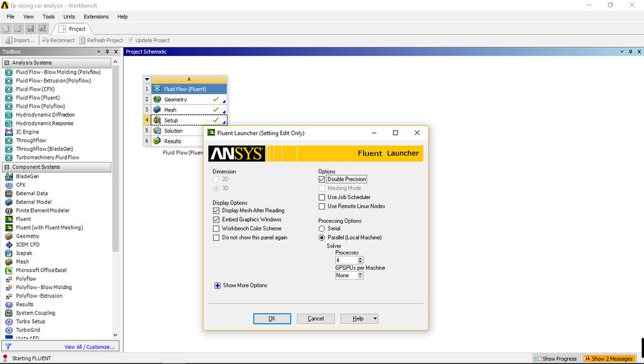Click the Geometry cell icon in schematic
Viewport: 644px width, 364px height.
(x=157, y=100)
